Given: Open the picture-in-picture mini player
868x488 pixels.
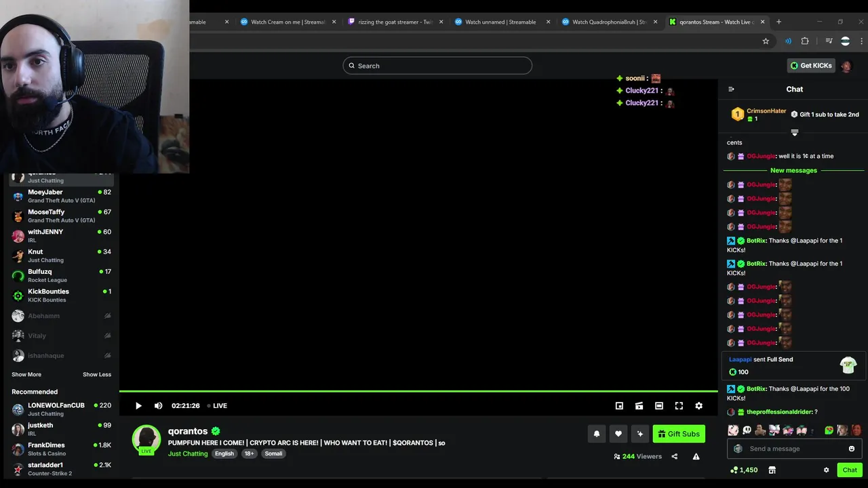Looking at the screenshot, I should [619, 406].
